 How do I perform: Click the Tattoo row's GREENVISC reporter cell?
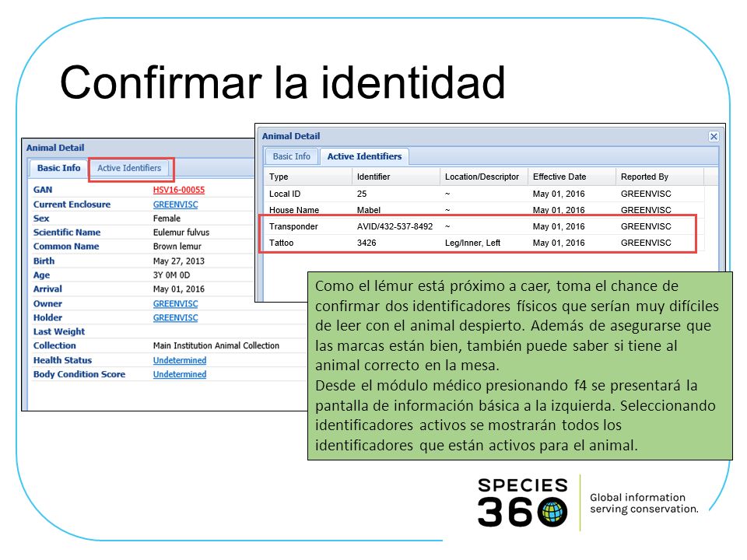(646, 243)
